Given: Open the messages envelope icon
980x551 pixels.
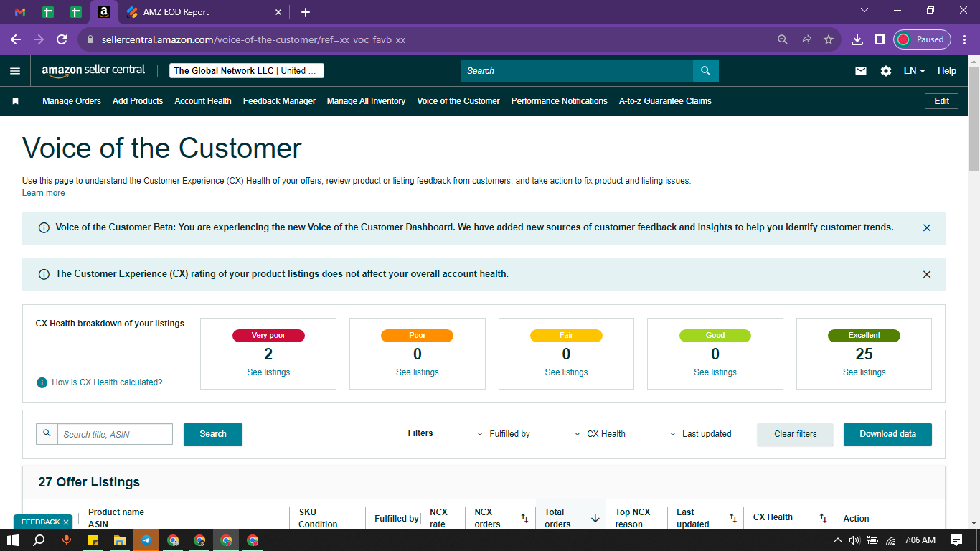Looking at the screenshot, I should [861, 70].
